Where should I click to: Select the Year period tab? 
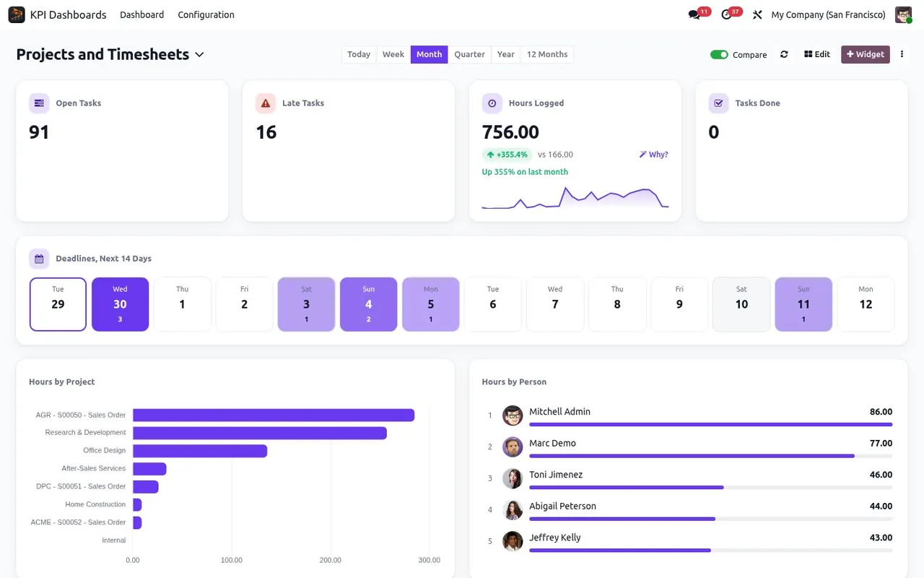click(x=506, y=54)
